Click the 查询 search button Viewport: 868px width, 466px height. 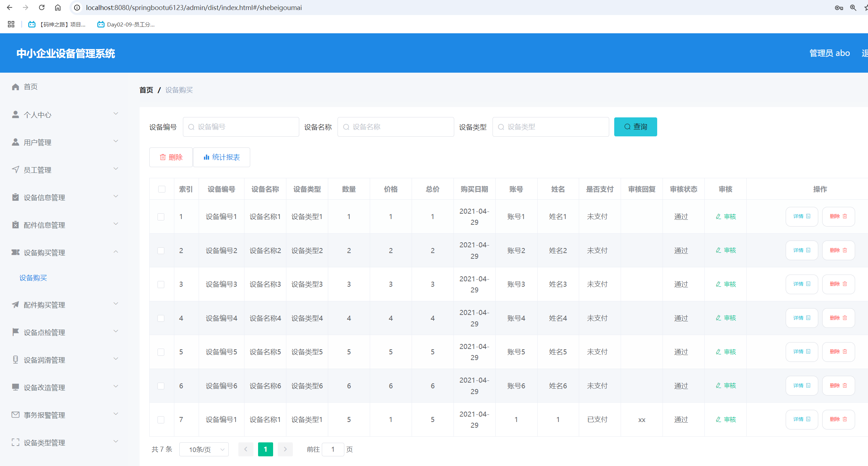635,127
